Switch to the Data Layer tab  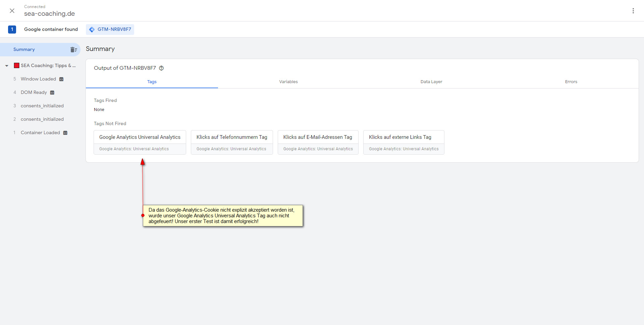431,82
